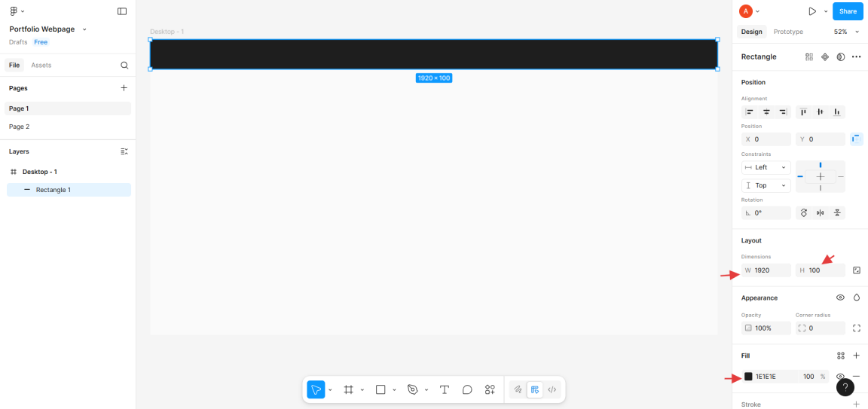The image size is (868, 409).
Task: Open horizontal constraint Left dropdown
Action: point(766,167)
